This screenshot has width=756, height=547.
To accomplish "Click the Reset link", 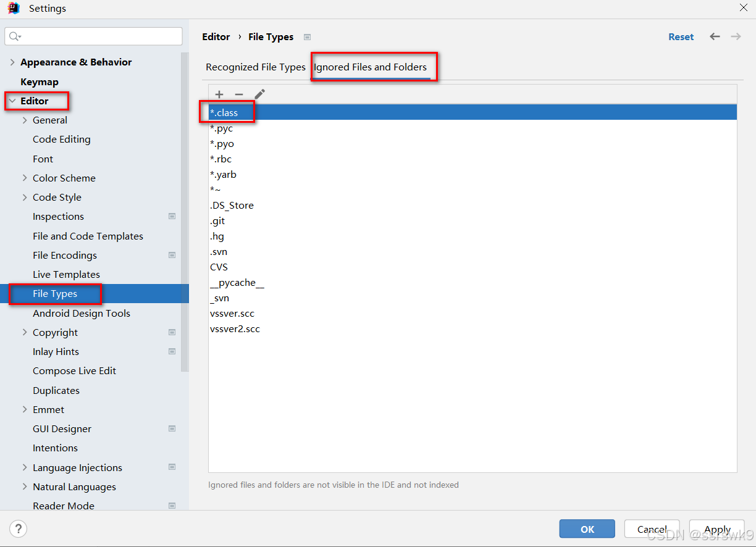I will 681,36.
